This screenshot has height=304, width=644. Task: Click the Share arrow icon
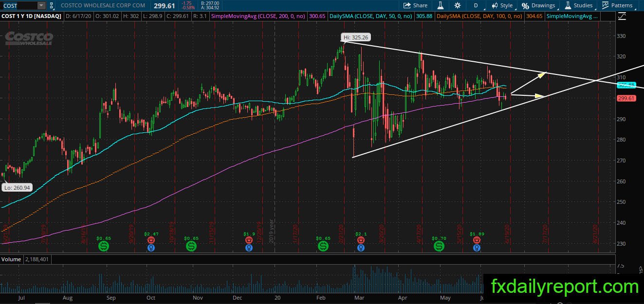click(407, 5)
